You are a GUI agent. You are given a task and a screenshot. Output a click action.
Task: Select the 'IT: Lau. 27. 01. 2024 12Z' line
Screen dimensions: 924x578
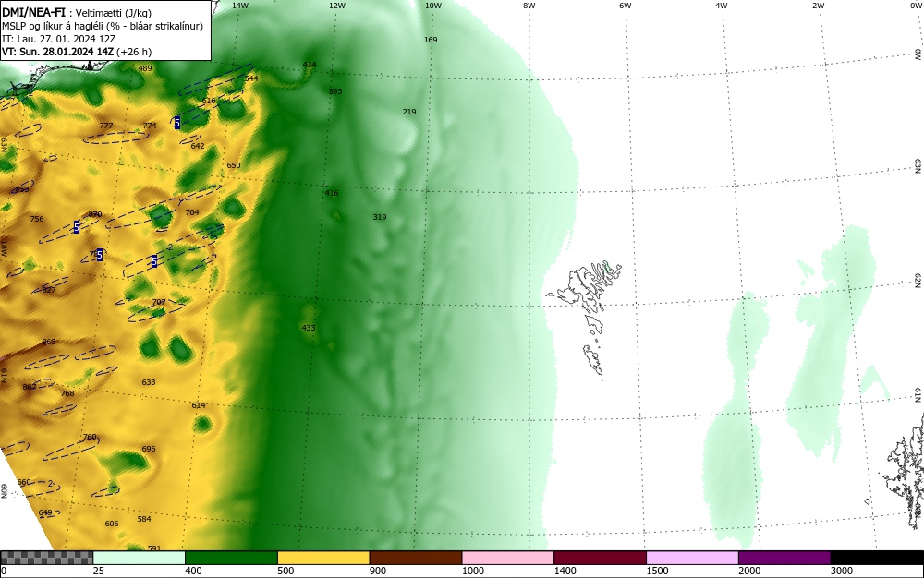[x=59, y=39]
